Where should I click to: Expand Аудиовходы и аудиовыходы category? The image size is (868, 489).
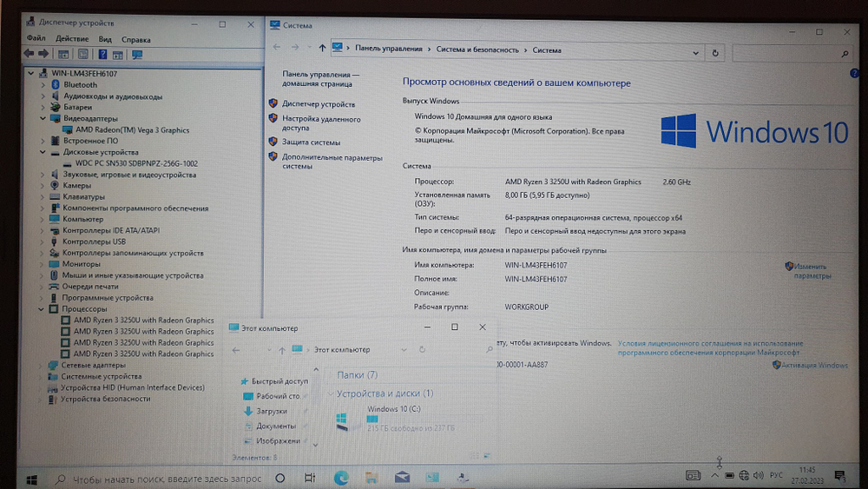pyautogui.click(x=43, y=96)
